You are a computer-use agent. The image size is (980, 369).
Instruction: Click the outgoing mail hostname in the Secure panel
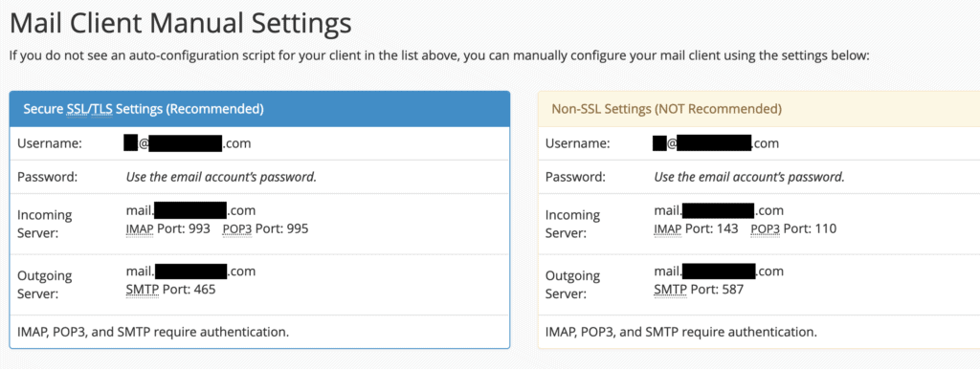click(190, 271)
